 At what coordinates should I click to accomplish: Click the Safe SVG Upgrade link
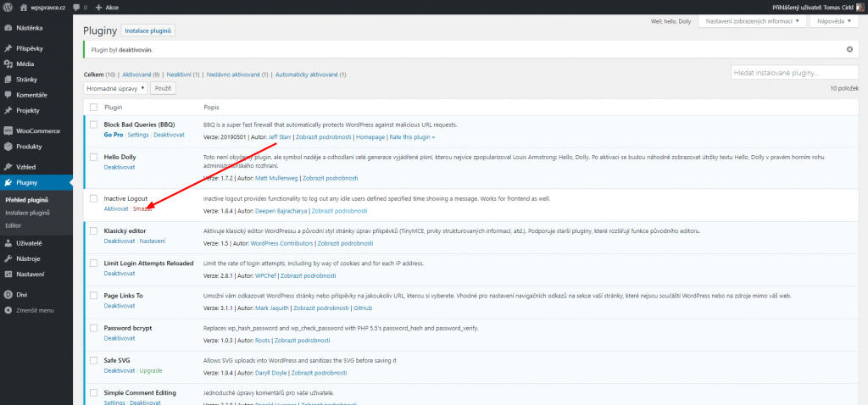tap(151, 371)
